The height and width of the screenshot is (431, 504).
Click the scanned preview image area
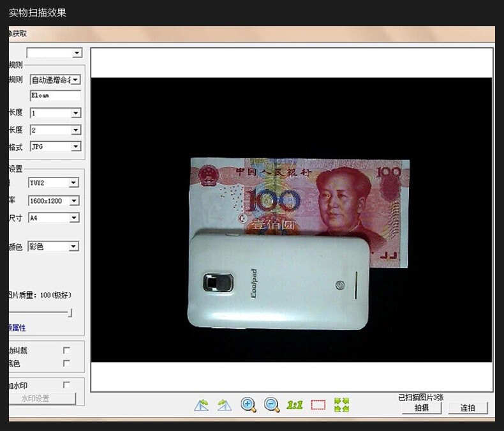(292, 220)
